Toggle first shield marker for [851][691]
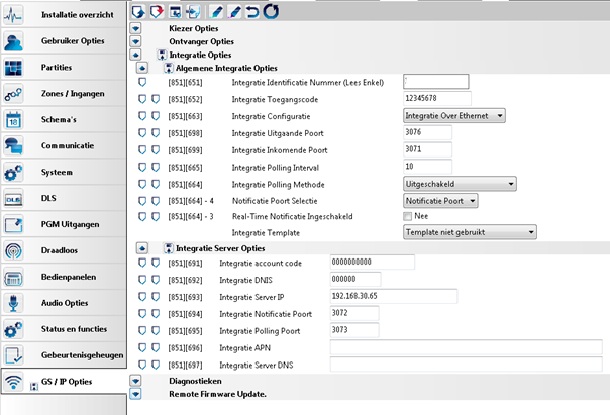The width and height of the screenshot is (610, 415). click(x=142, y=263)
